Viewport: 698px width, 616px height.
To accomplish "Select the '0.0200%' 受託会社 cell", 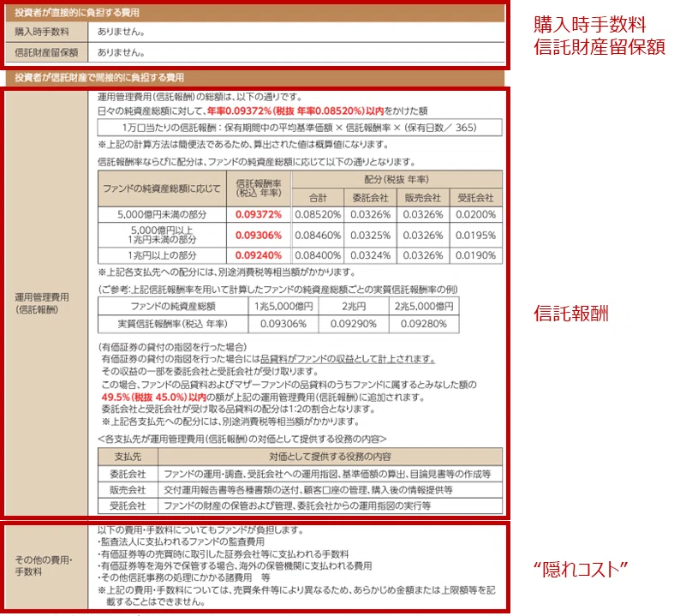I will point(475,214).
